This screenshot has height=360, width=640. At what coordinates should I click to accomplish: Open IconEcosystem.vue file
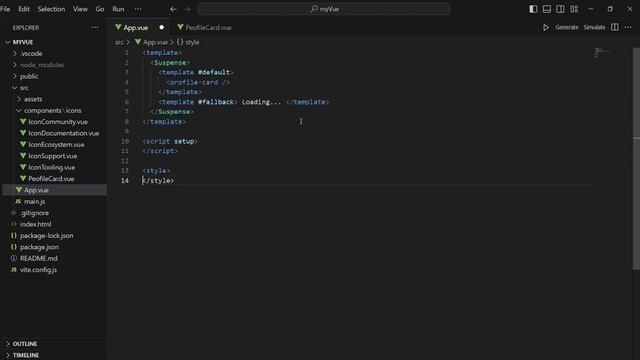56,144
